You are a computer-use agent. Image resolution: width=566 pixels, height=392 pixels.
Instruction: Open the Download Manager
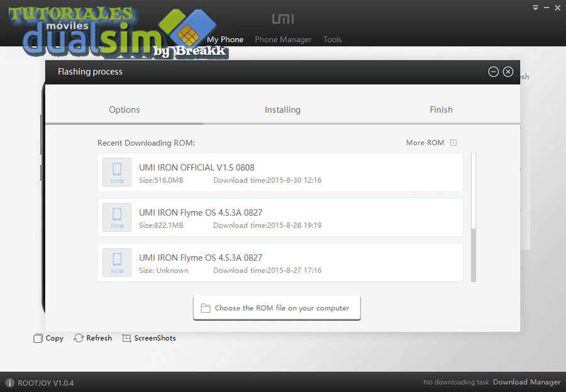click(526, 383)
